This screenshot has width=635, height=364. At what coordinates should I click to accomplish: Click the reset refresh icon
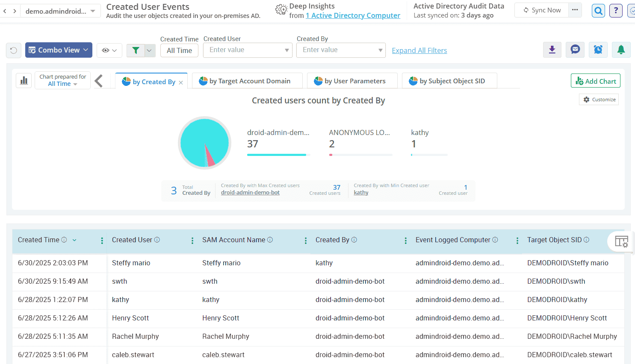[x=14, y=50]
